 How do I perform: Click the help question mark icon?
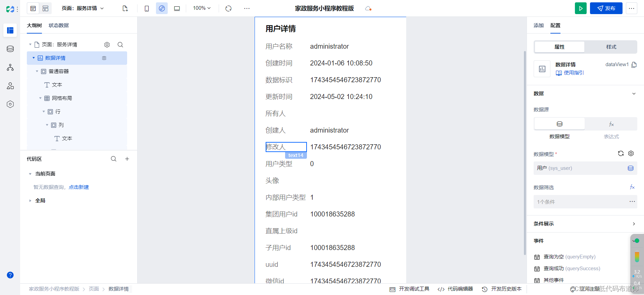(x=10, y=275)
